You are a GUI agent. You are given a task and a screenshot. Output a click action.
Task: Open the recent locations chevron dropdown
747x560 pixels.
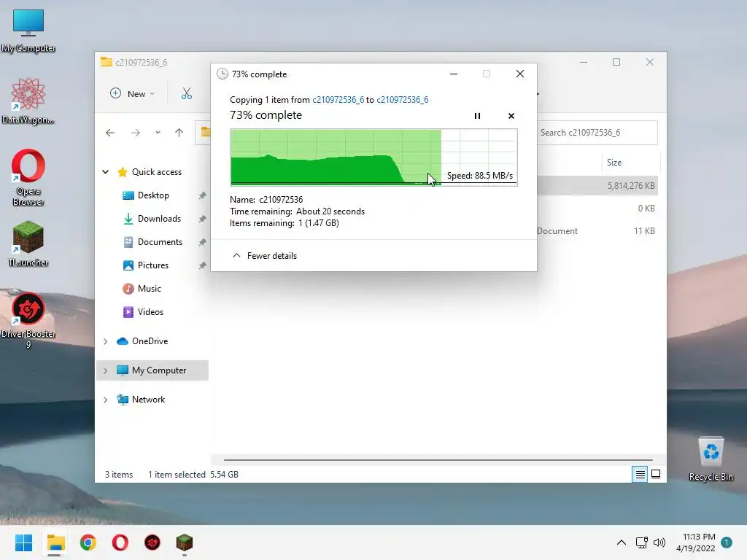pos(158,133)
